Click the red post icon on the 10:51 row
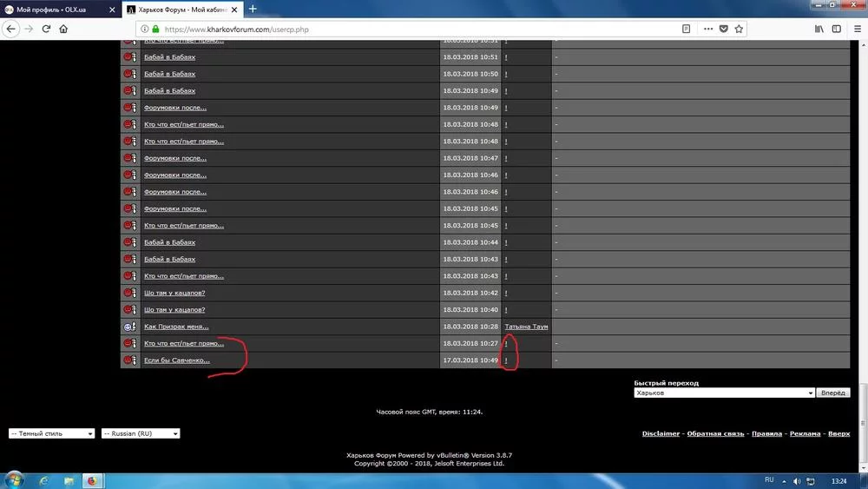The image size is (868, 489). (130, 57)
